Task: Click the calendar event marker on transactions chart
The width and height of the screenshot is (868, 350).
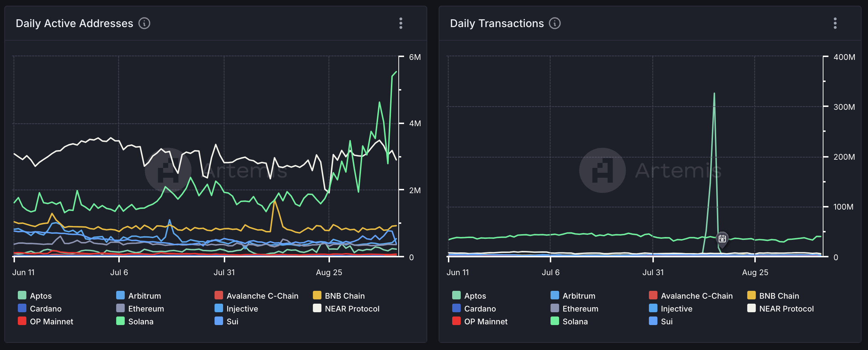Action: coord(722,239)
